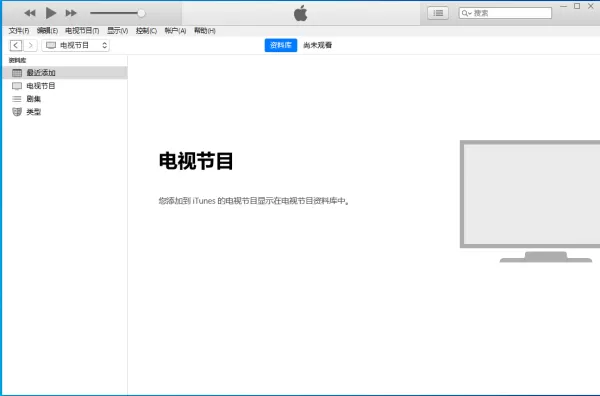Select the 资料库 tab
The image size is (600, 396).
(x=280, y=45)
